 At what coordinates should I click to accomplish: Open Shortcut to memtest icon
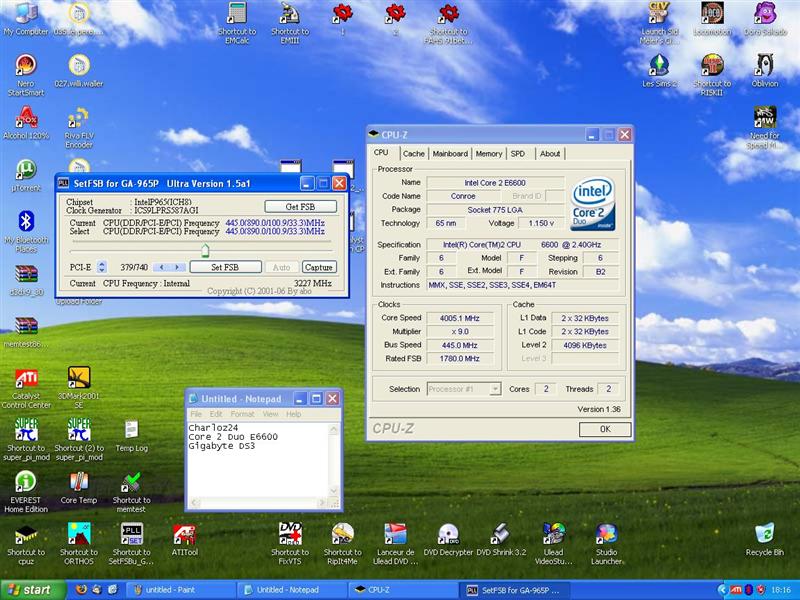point(131,492)
